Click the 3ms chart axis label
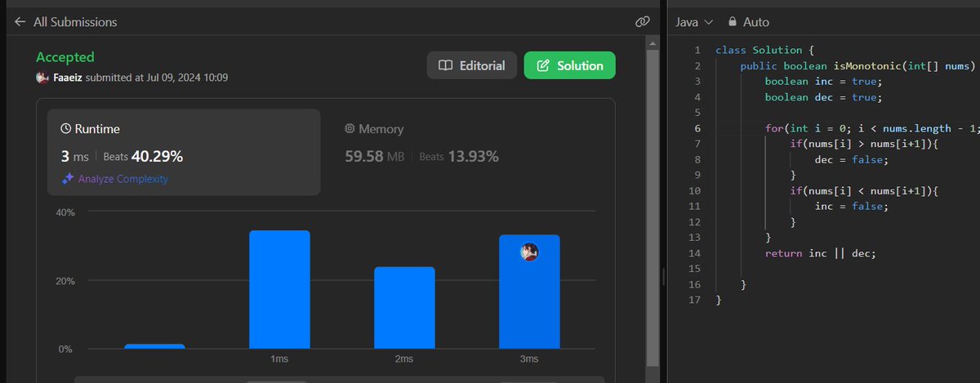980x383 pixels. tap(529, 359)
